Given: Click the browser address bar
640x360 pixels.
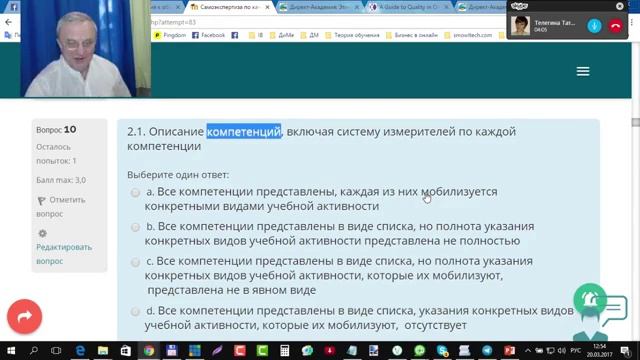Looking at the screenshot, I should 327,22.
